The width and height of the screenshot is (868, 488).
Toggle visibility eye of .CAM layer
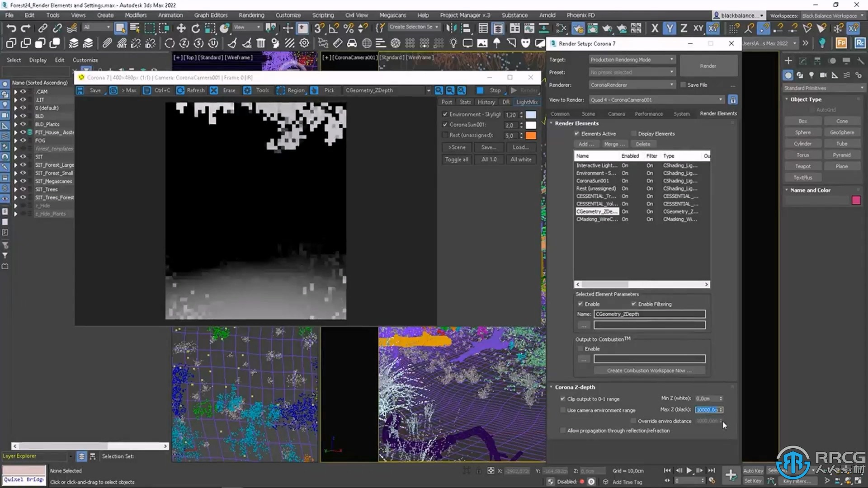(x=23, y=91)
